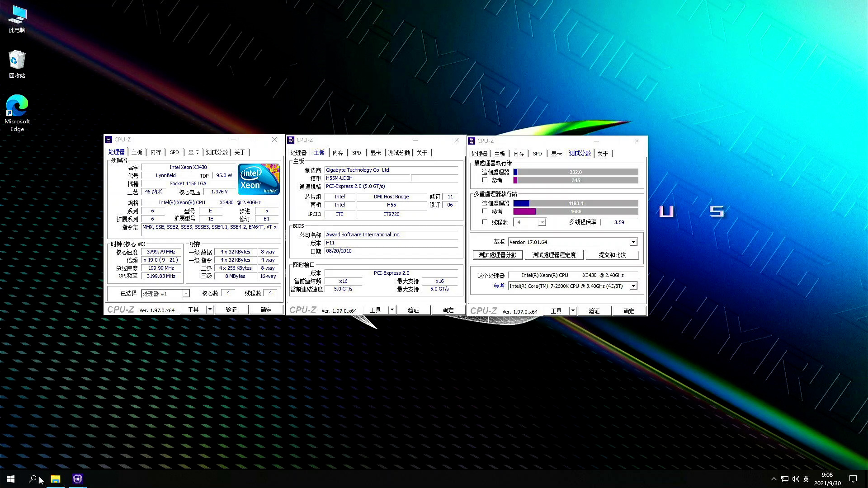Viewport: 868px width, 488px height.
Task: Open taskbar search magnifier
Action: coord(33,479)
